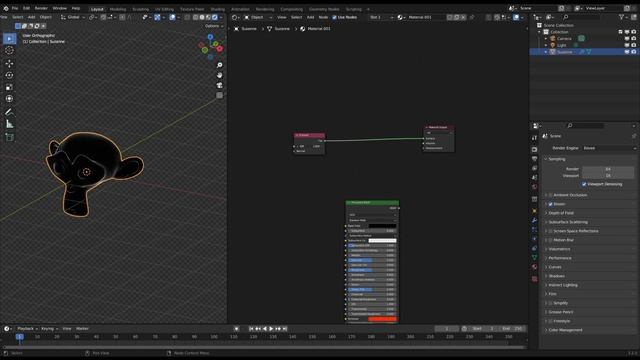
Task: Open the Material properties tab icon
Action: 534,267
